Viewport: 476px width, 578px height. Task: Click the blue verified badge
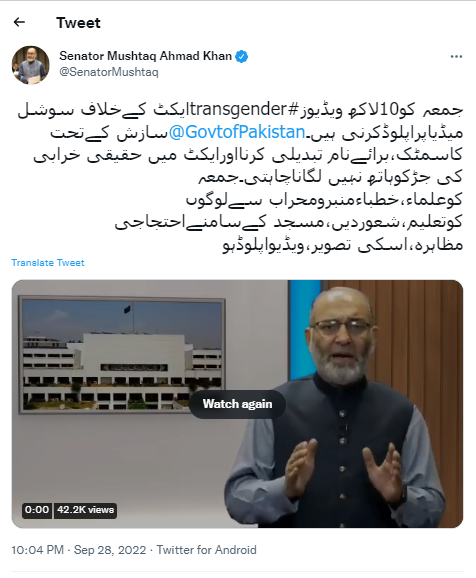[x=242, y=56]
